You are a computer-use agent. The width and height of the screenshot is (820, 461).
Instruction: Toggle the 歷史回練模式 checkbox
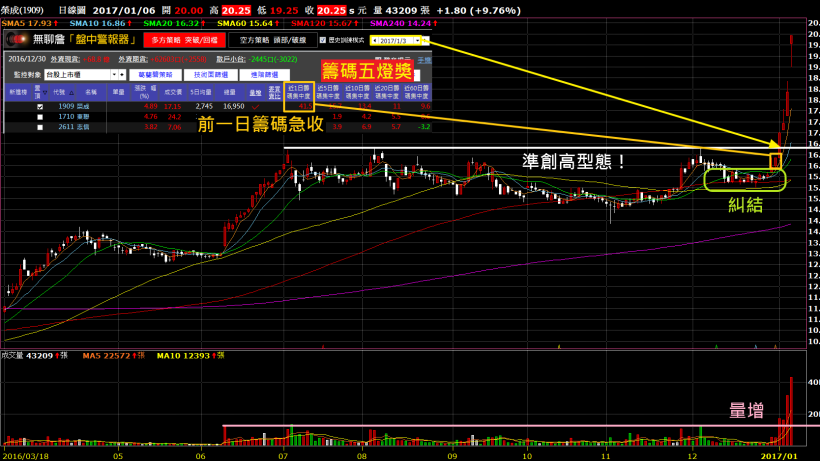(x=322, y=41)
